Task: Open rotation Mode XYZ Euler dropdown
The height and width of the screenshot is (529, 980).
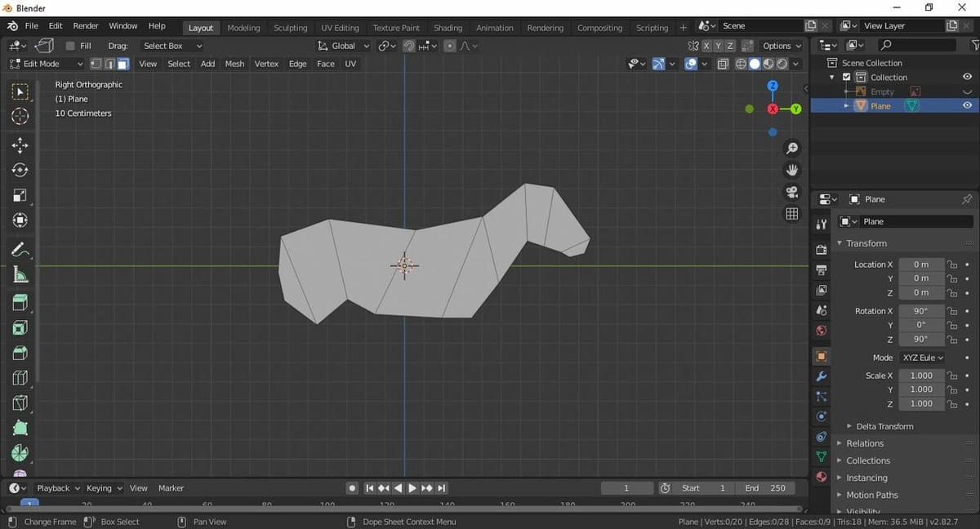Action: 923,358
